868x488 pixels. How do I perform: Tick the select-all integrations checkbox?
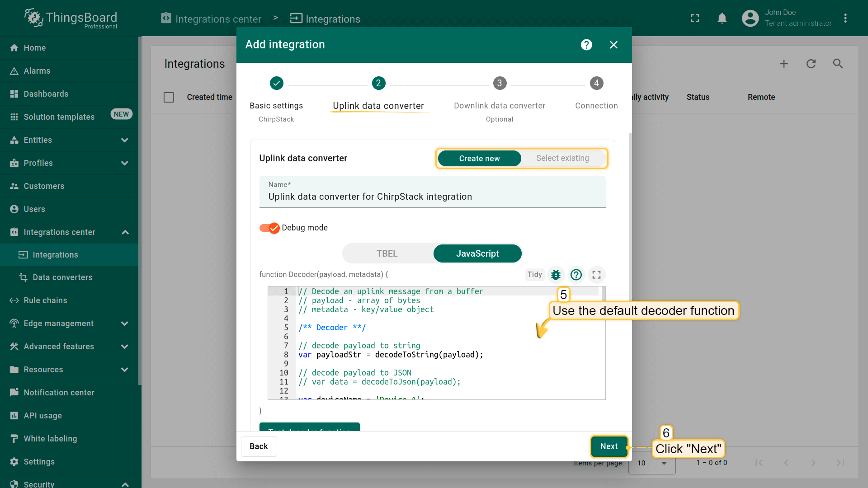pyautogui.click(x=169, y=97)
